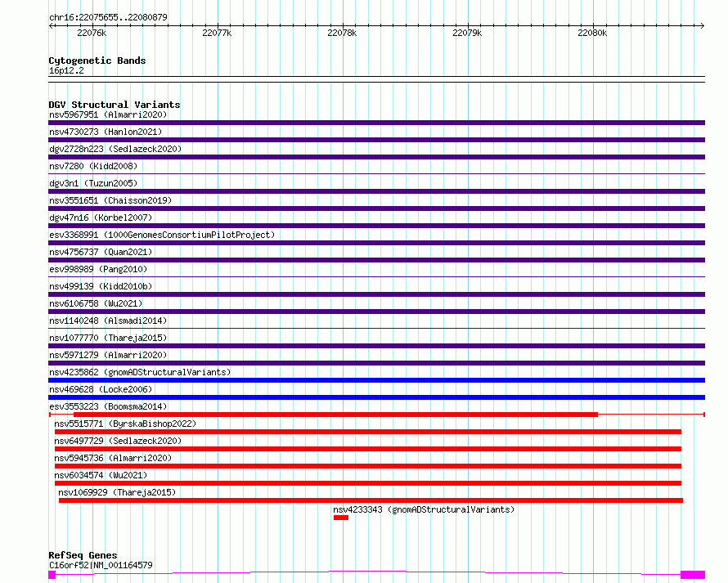Image resolution: width=728 pixels, height=583 pixels.
Task: Open esv998989 (Pang2010) variant label
Action: click(x=98, y=269)
